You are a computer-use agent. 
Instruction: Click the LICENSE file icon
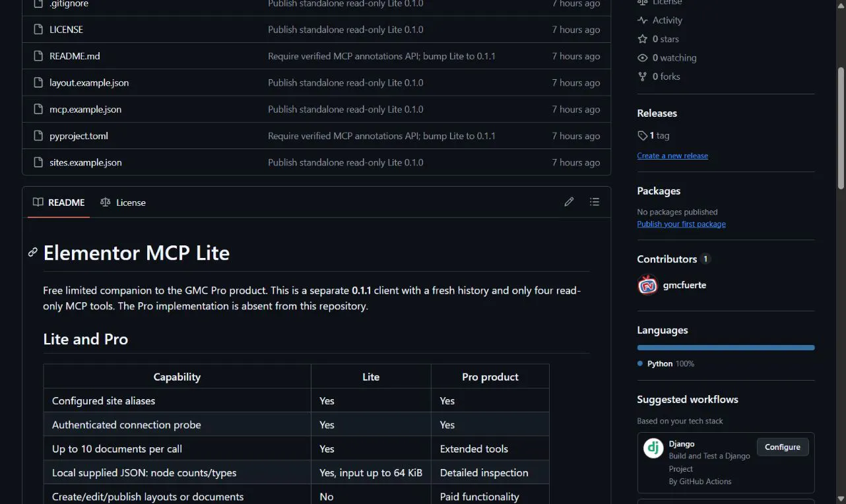(38, 30)
